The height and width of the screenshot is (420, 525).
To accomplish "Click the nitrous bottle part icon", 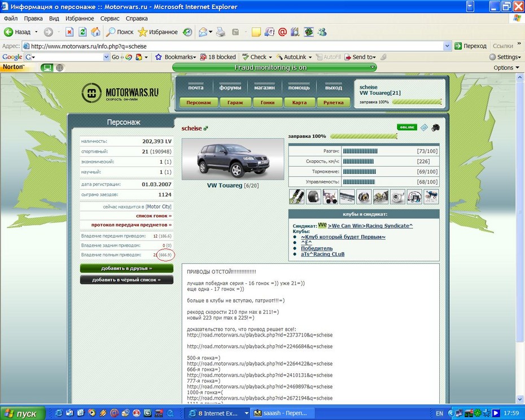I will click(x=431, y=196).
